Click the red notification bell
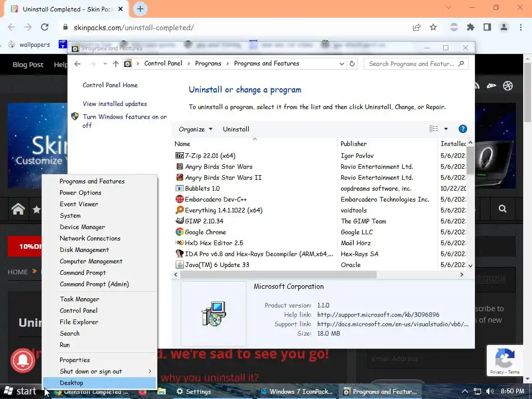Viewport: 532px width, 399px height. 23,361
